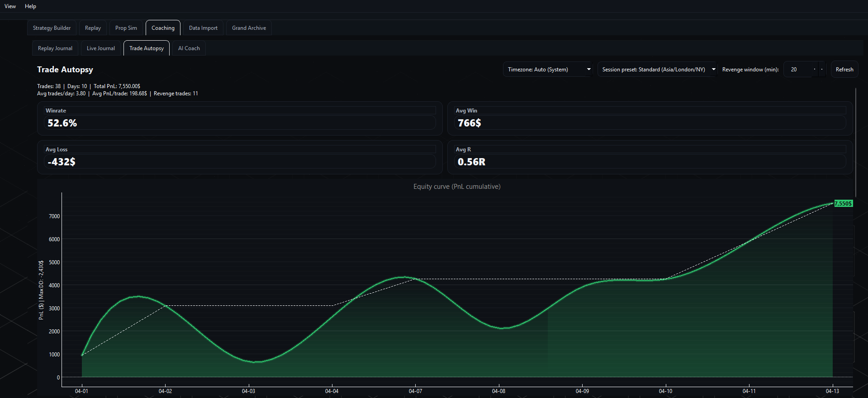868x398 pixels.
Task: Click the first Revenge window stepper button
Action: coord(815,70)
